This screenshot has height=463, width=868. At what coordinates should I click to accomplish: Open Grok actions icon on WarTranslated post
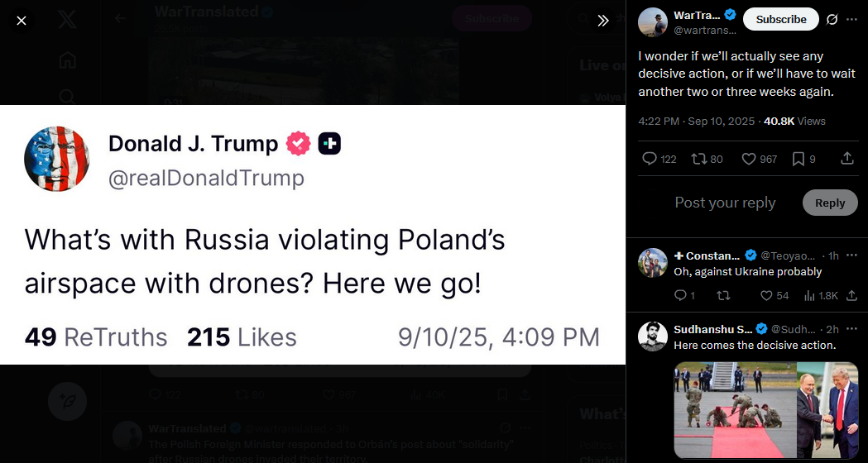(832, 19)
